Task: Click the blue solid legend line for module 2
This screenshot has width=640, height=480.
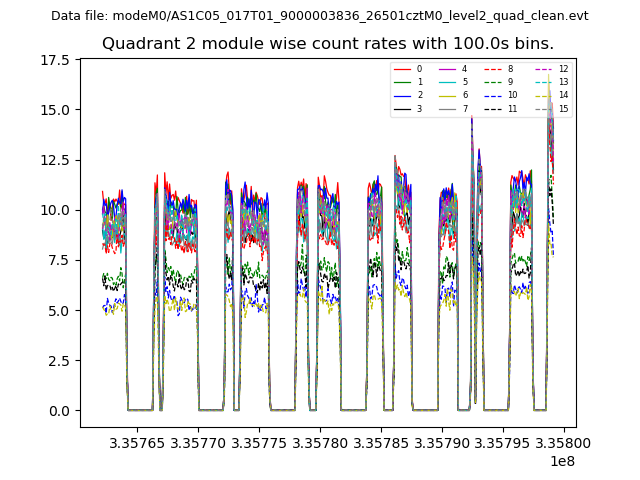Action: 403,95
